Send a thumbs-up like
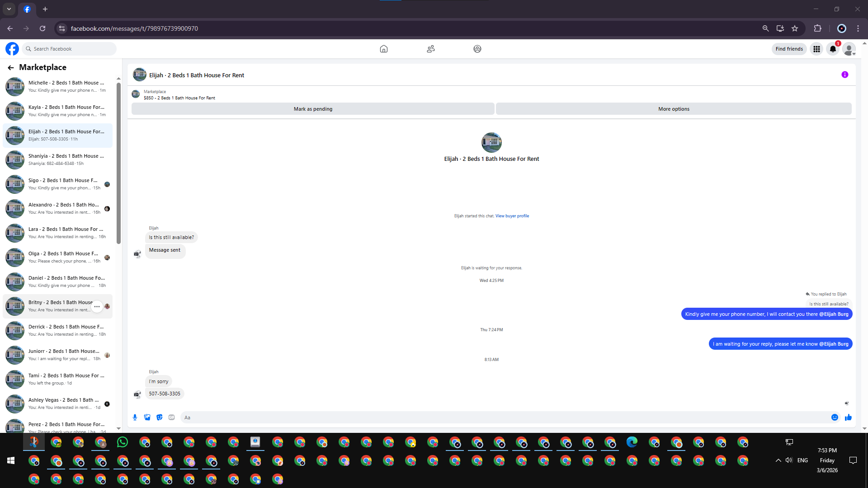868x488 pixels. point(848,418)
